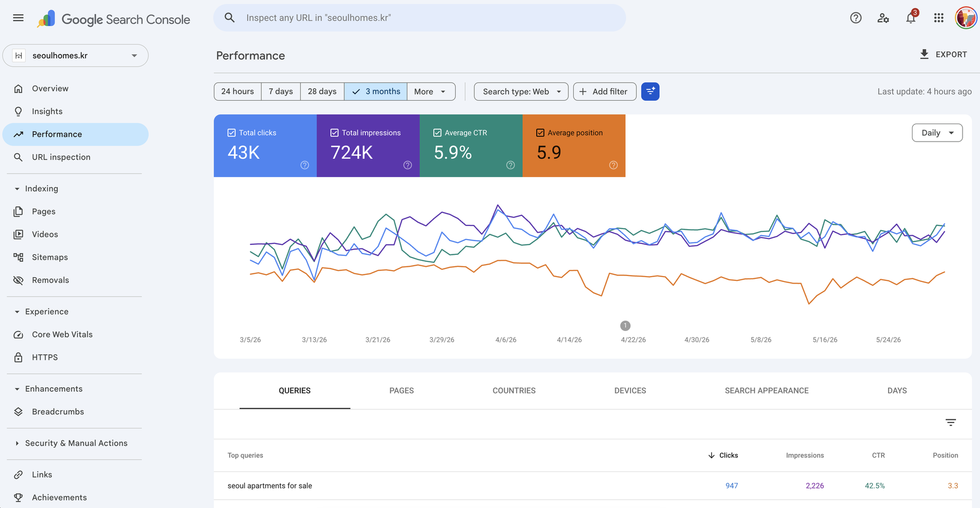Click the Core Web Vitals gauge icon
Image resolution: width=980 pixels, height=508 pixels.
tap(19, 335)
